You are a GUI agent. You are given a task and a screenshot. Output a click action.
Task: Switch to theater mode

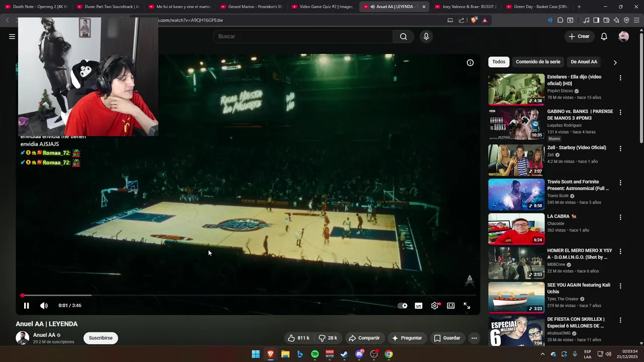pyautogui.click(x=451, y=306)
